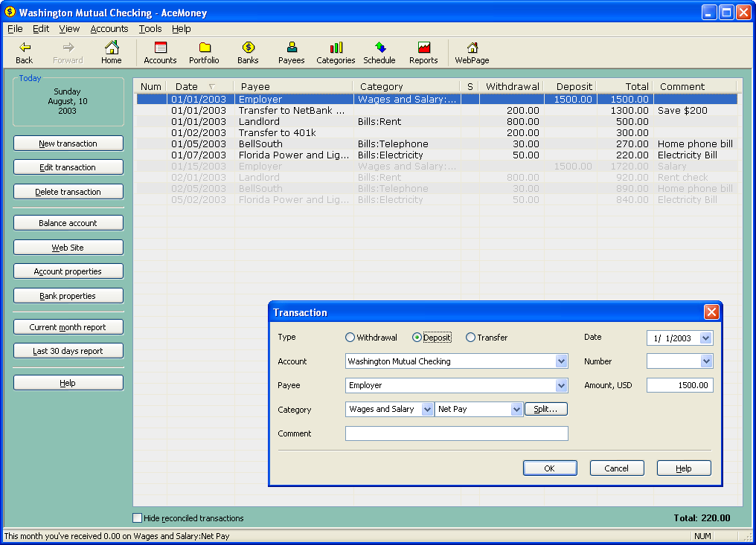Image resolution: width=756 pixels, height=545 pixels.
Task: Open the Categories chart icon
Action: (x=336, y=53)
